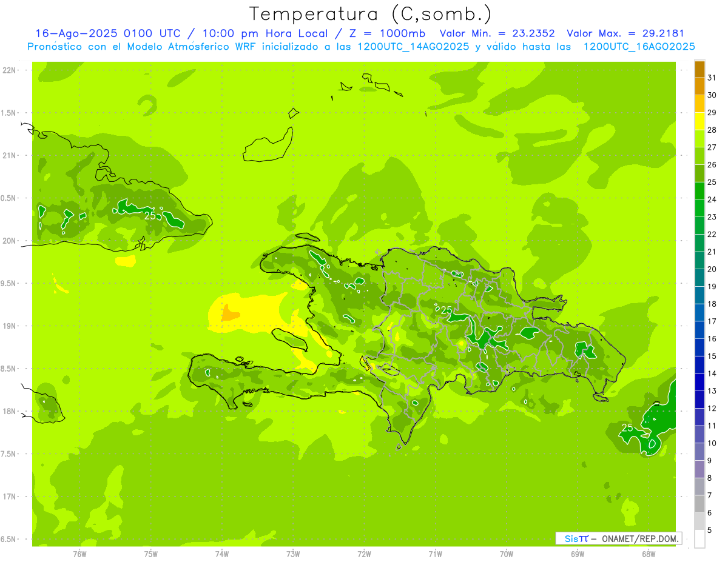This screenshot has height=562, width=728.
Task: Click the 'Valor Min. = 23.2352' value
Action: [x=497, y=33]
